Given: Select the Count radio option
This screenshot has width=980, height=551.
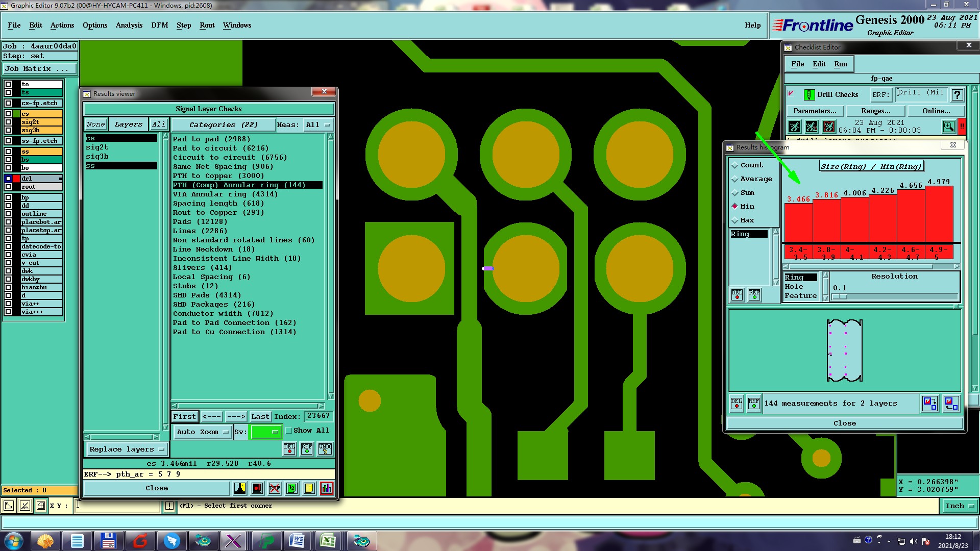Looking at the screenshot, I should pos(735,165).
